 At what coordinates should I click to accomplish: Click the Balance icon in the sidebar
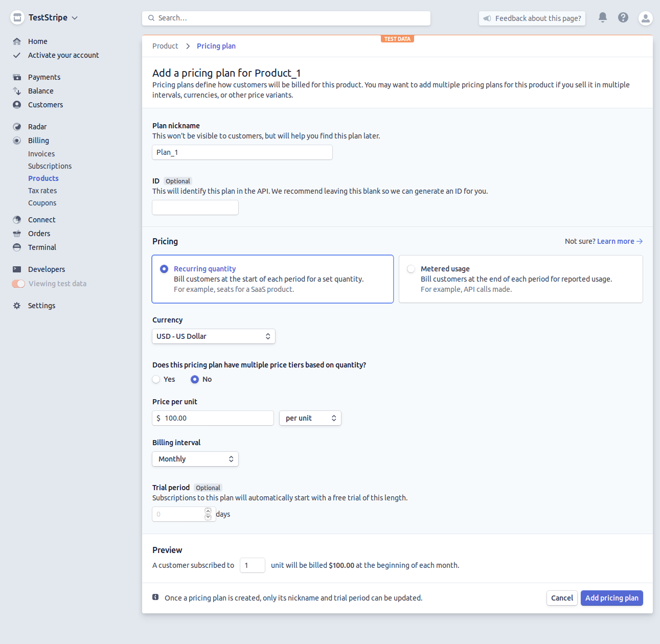click(17, 90)
